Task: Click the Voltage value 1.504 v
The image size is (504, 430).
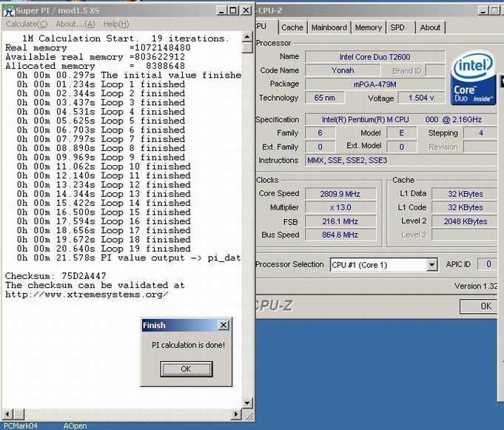Action: (421, 98)
